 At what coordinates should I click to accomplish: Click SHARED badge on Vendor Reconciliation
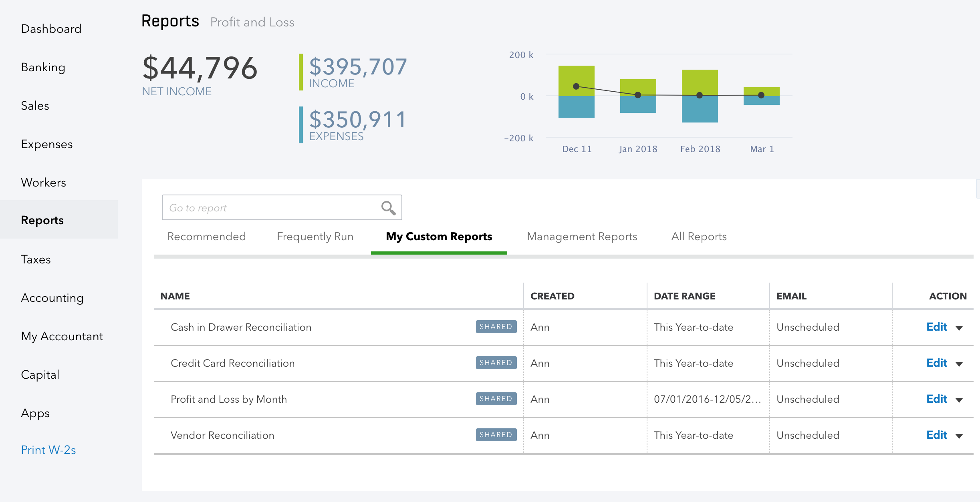[x=496, y=435]
